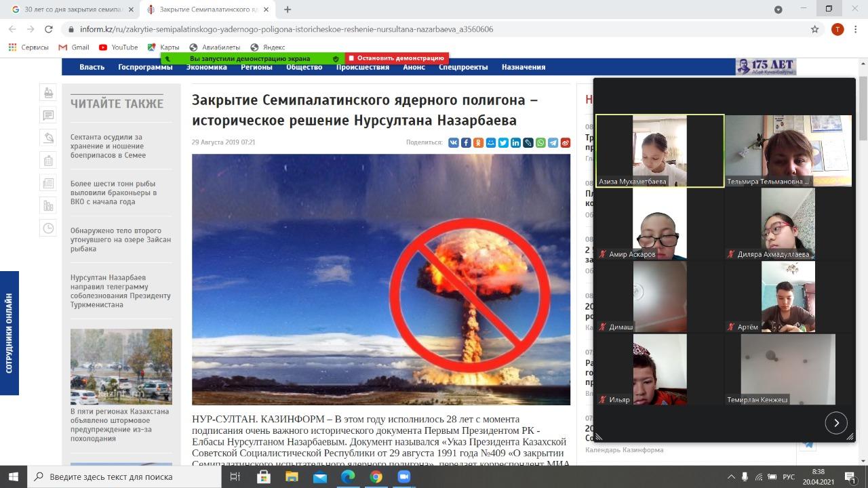This screenshot has height=488, width=868.
Task: Expand hidden system tray icons
Action: 730,477
